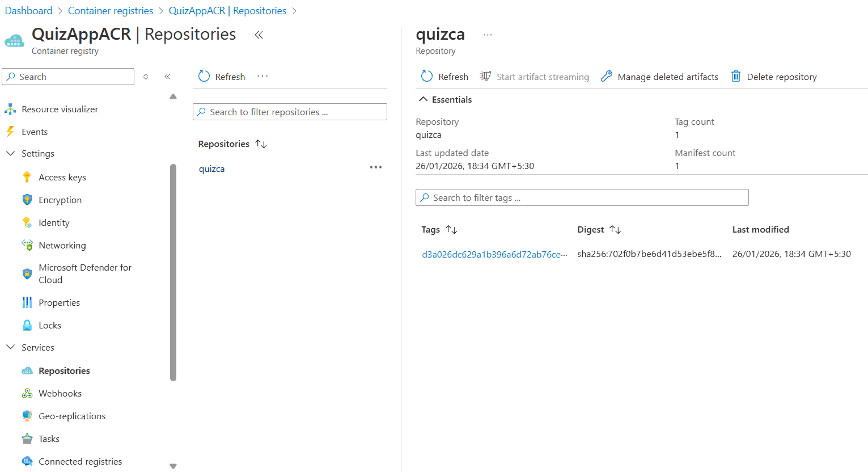Open the Geo-replications service
This screenshot has width=868, height=472.
coord(71,416)
